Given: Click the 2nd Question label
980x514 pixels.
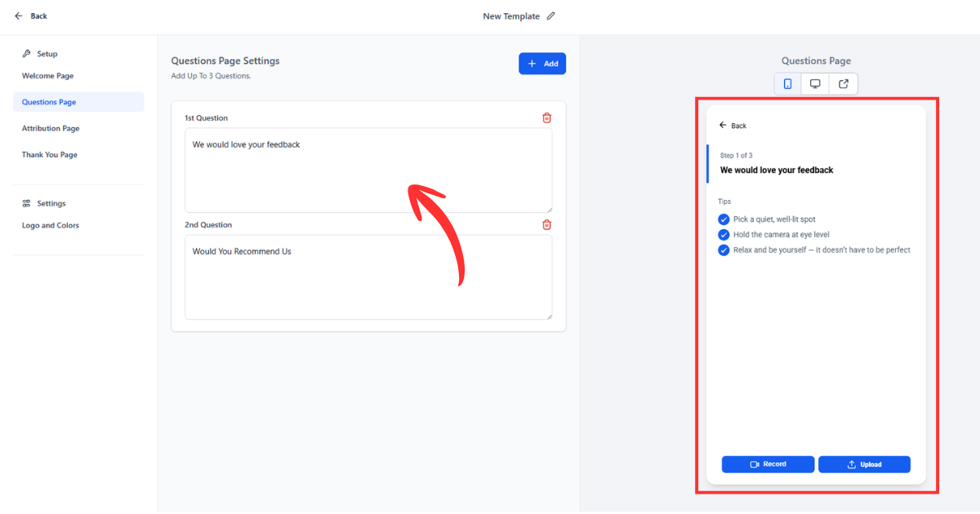Looking at the screenshot, I should [x=208, y=225].
